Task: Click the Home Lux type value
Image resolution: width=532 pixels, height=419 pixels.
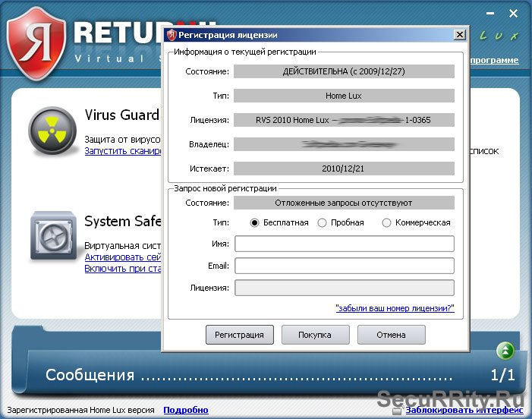Action: tap(344, 96)
